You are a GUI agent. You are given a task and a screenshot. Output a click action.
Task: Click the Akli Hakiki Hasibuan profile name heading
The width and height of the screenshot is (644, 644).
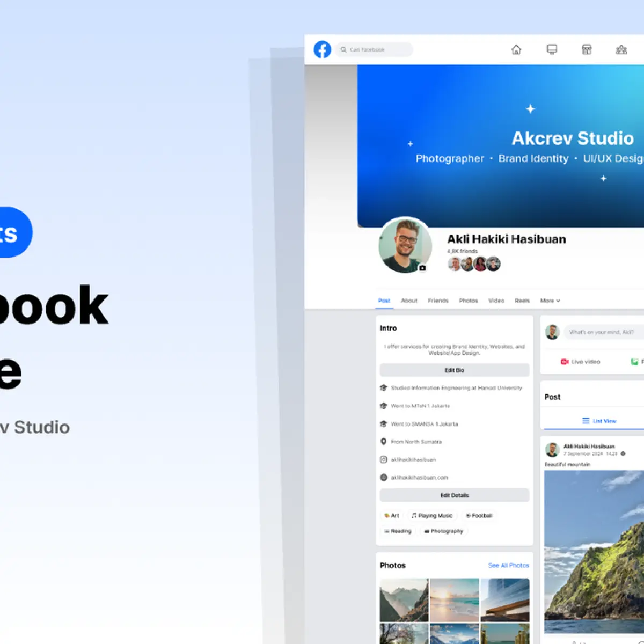pos(507,239)
